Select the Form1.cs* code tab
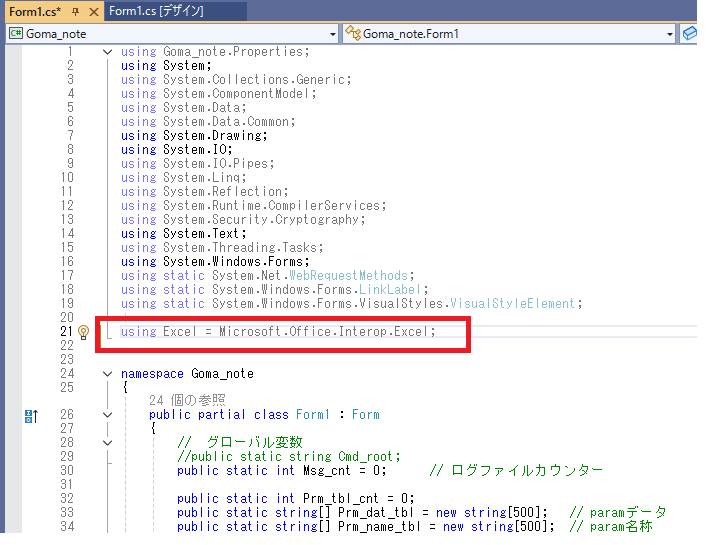Screen dimensions: 707x545 34,12
